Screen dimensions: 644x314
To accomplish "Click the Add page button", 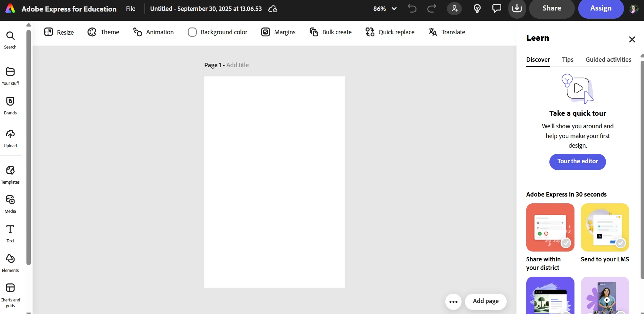I will coord(486,301).
